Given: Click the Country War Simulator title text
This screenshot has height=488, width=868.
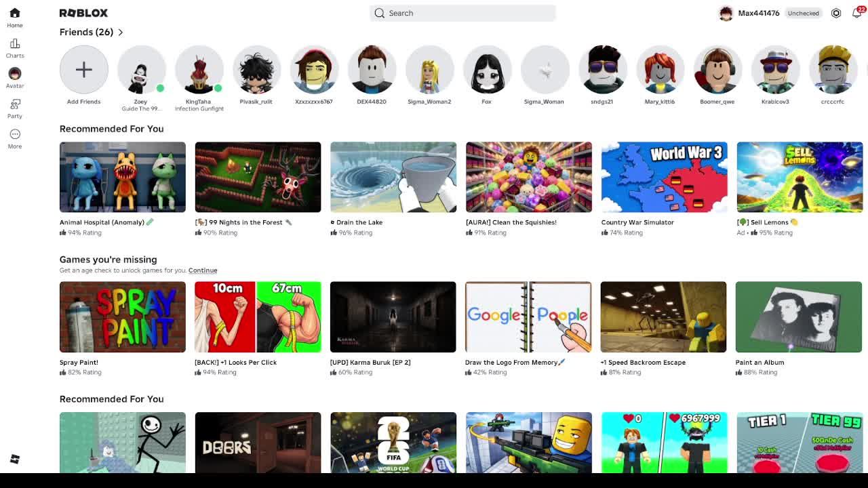Looking at the screenshot, I should coord(637,222).
